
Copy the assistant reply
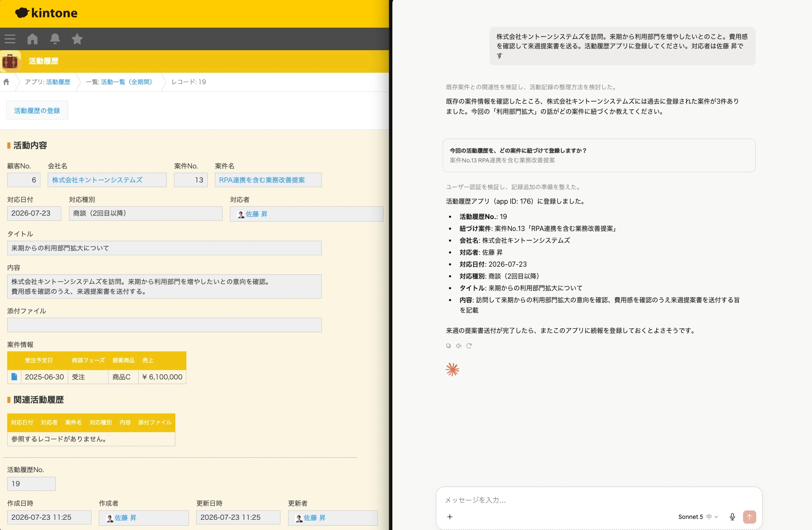click(449, 346)
